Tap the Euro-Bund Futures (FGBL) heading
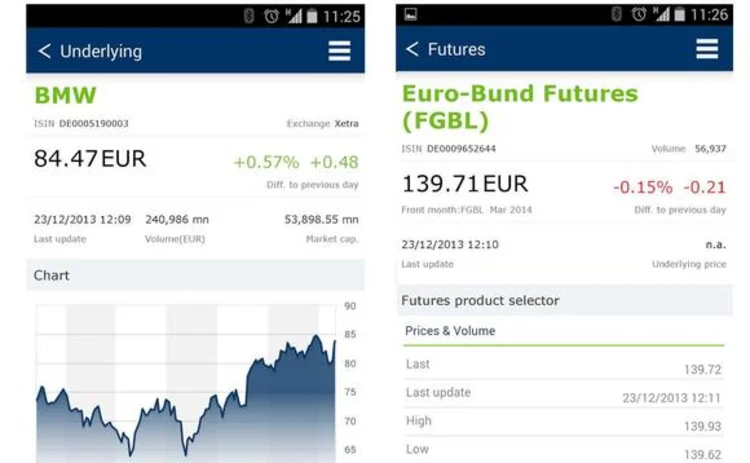This screenshot has width=750, height=463. tap(520, 107)
